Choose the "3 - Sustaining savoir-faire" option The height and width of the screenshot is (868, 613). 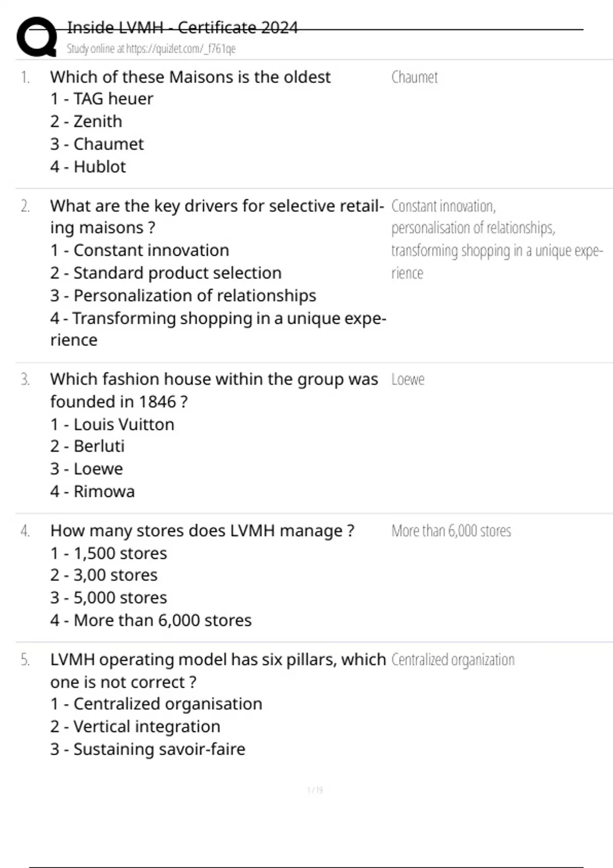pyautogui.click(x=148, y=749)
